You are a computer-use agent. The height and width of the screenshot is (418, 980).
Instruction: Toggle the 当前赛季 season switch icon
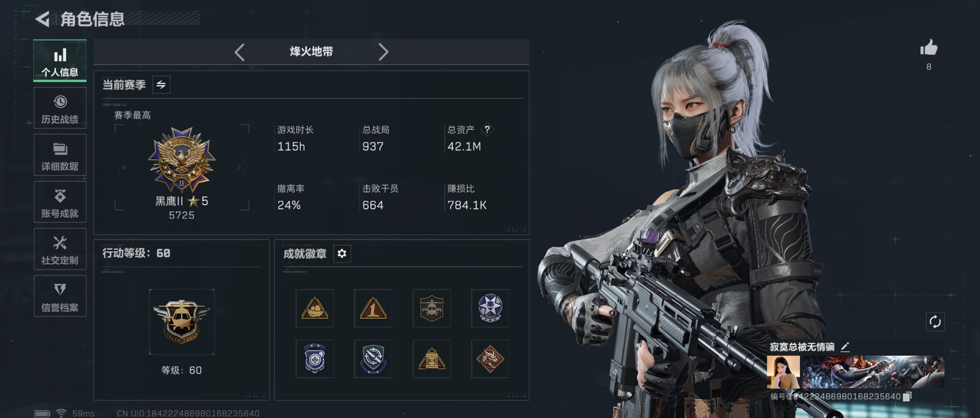coord(161,85)
